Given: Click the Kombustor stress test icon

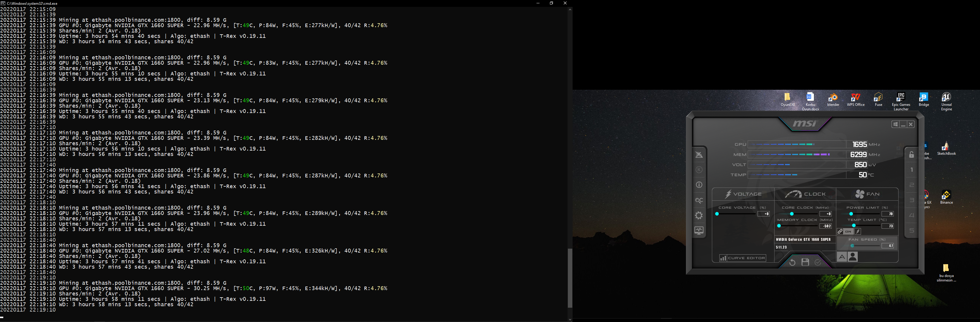Looking at the screenshot, I should pos(699,170).
